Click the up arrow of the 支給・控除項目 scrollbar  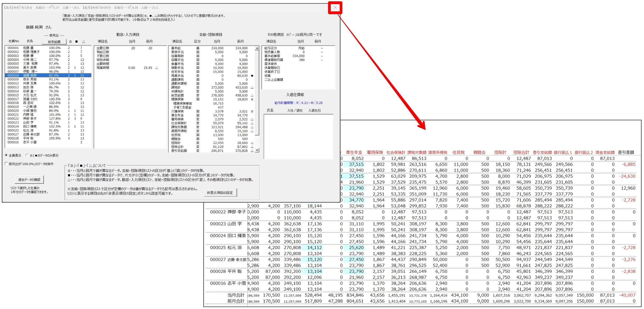[x=257, y=48]
